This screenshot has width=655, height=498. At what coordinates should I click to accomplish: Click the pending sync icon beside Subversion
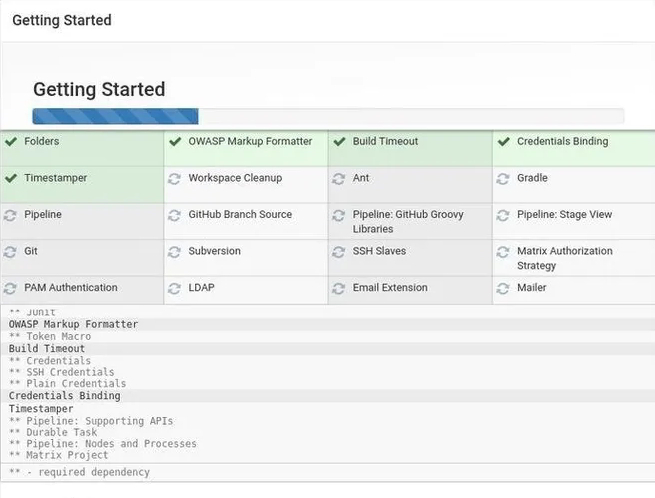(175, 252)
